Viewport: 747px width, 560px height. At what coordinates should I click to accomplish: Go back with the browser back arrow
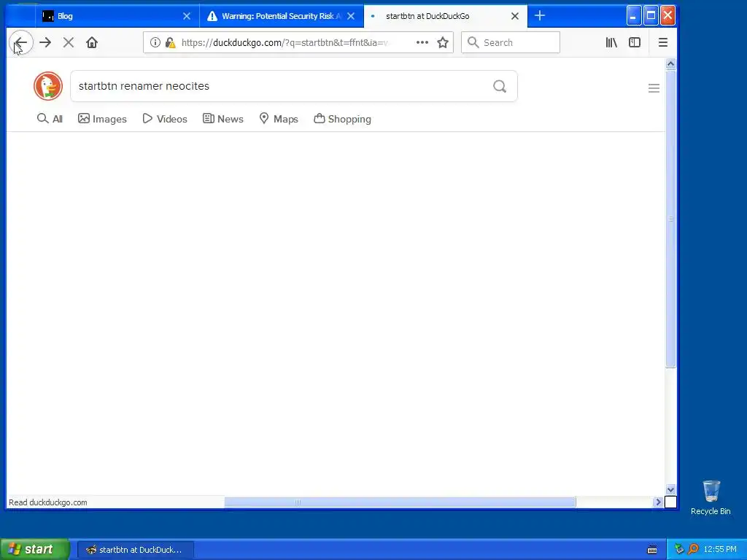coord(21,42)
